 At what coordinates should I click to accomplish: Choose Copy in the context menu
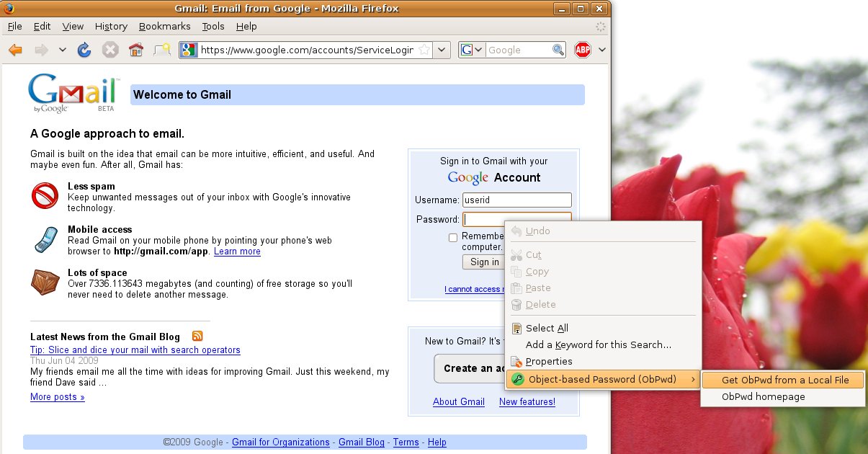[604, 271]
